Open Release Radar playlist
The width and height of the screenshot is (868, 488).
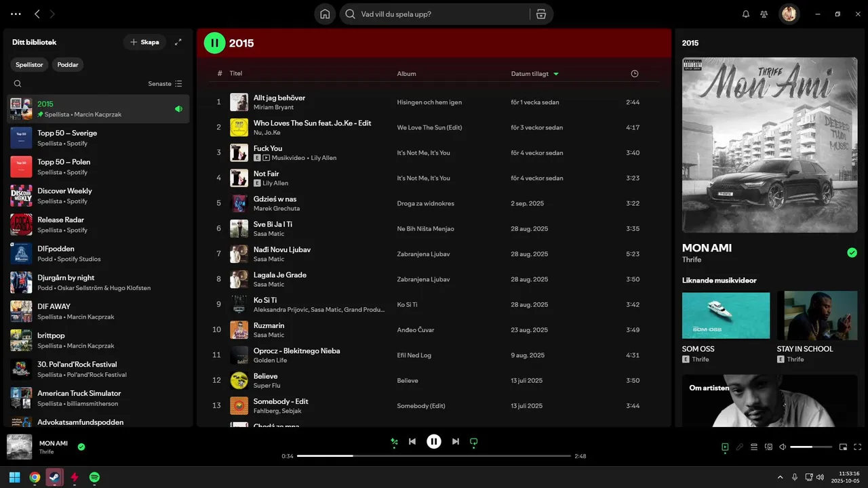pos(98,224)
